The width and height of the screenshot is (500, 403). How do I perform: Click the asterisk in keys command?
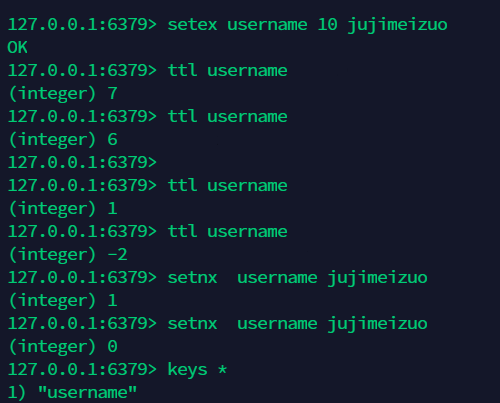tap(222, 369)
